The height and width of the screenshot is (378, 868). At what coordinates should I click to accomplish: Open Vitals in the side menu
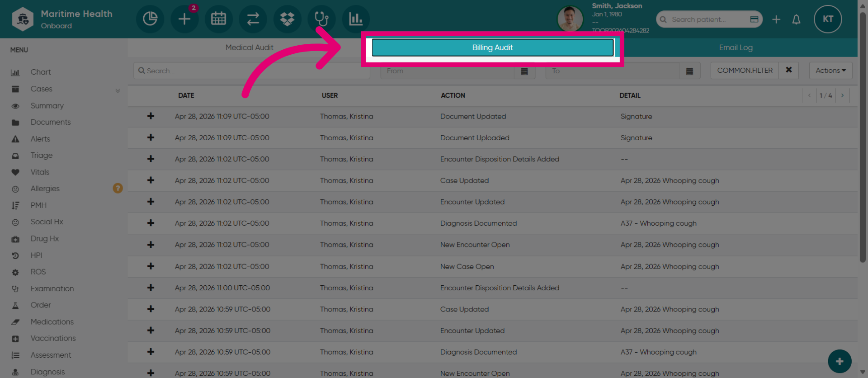(x=40, y=172)
